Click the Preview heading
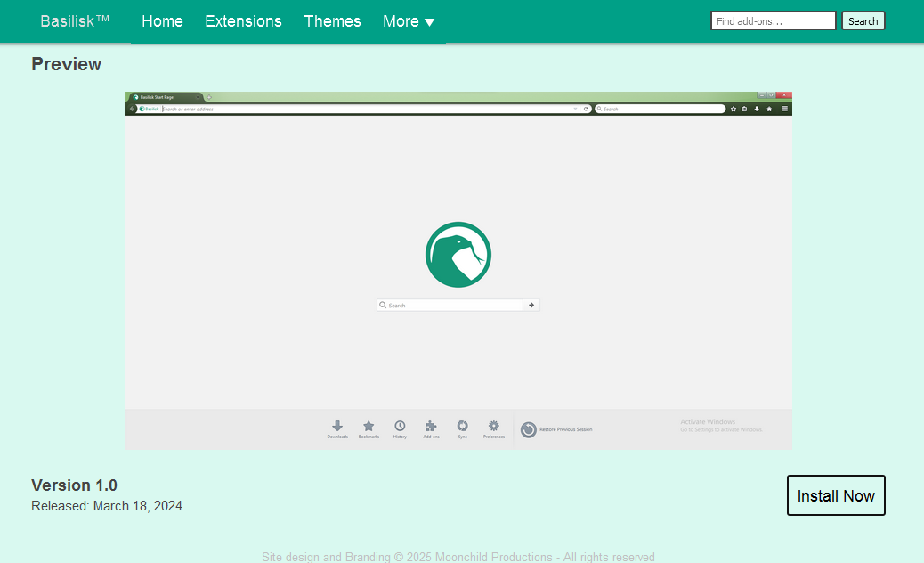 point(66,63)
